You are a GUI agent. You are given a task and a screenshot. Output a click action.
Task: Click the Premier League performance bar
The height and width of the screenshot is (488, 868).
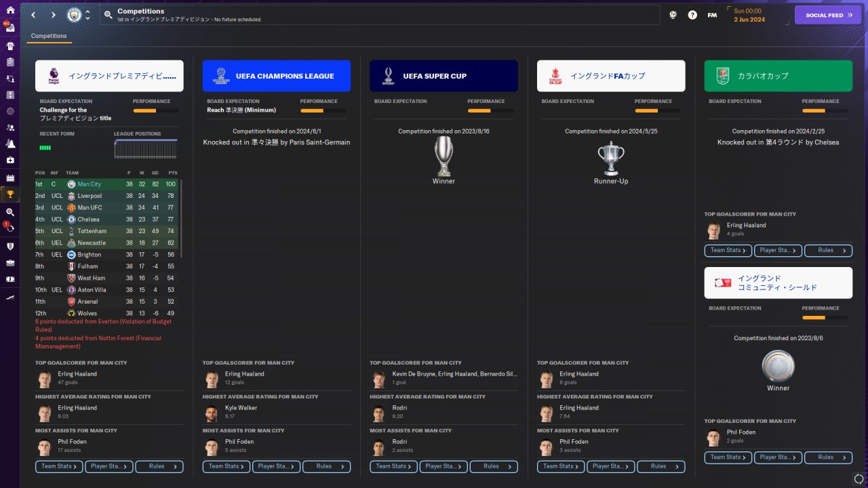[156, 110]
